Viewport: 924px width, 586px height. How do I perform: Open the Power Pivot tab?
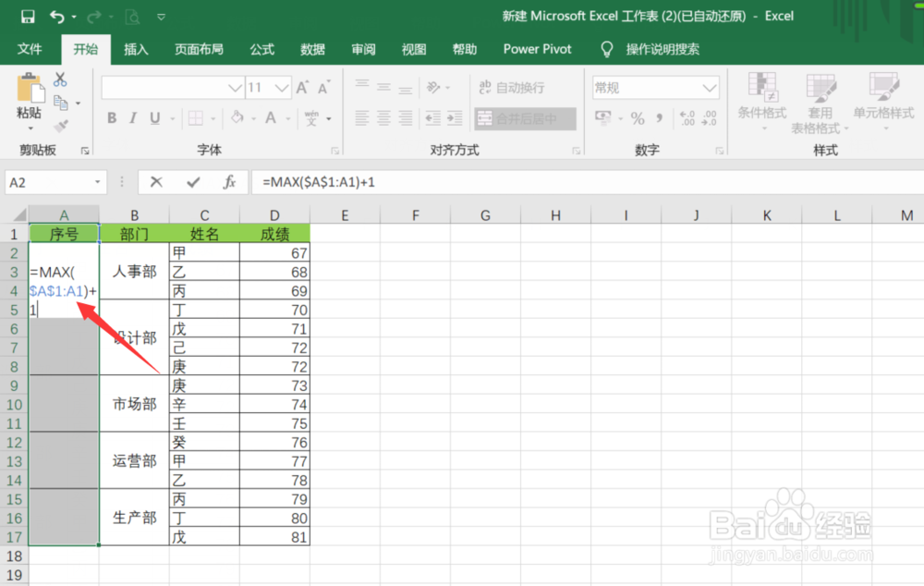pos(536,49)
